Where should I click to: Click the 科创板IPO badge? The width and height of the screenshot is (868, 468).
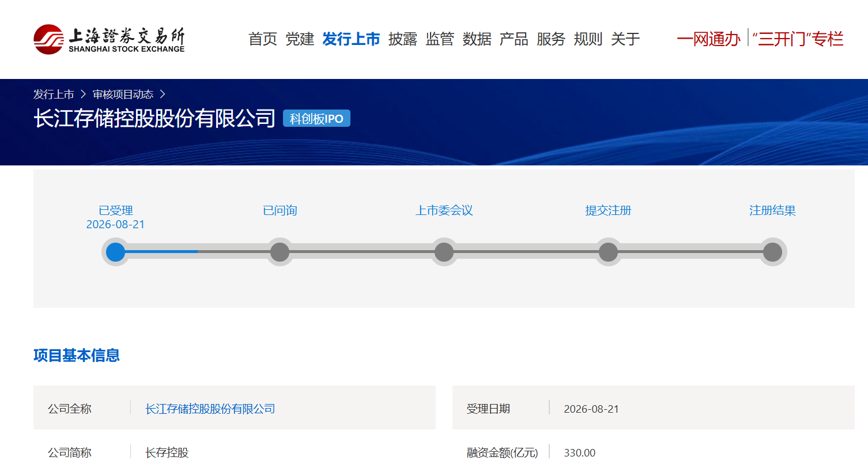[316, 119]
